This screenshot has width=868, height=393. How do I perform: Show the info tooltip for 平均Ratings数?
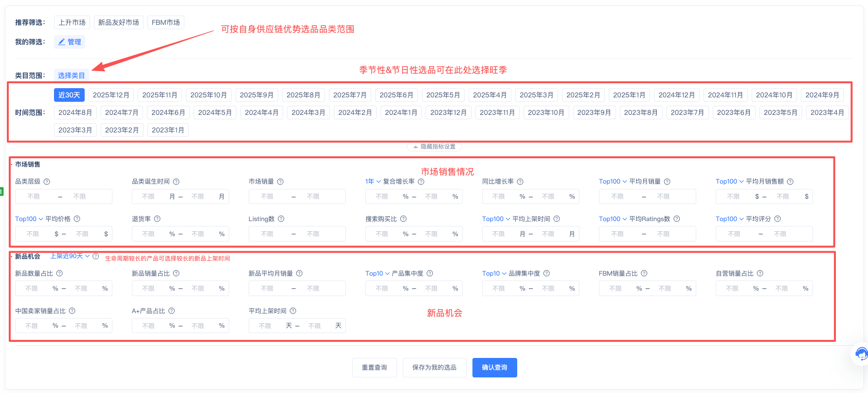tap(676, 219)
